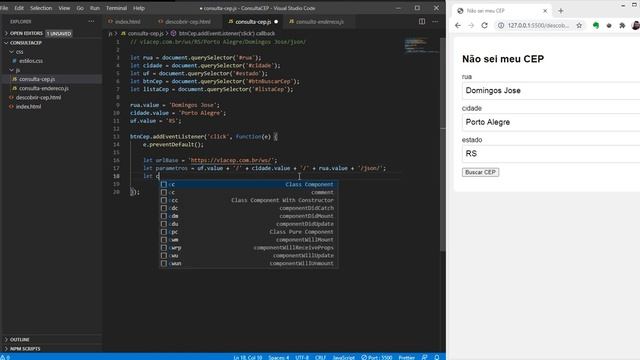Screen dimensions: 640x360
Task: Click the Buscar CEP button
Action: tap(480, 172)
